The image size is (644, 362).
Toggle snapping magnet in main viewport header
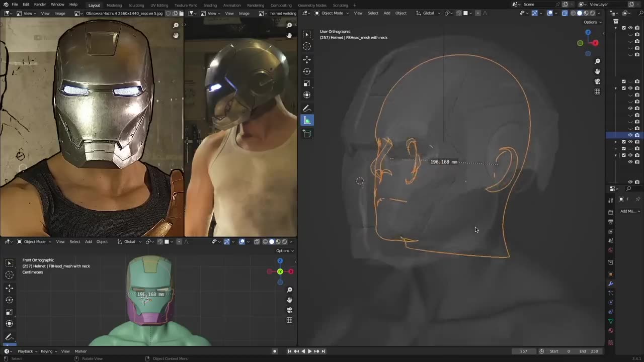pyautogui.click(x=459, y=13)
